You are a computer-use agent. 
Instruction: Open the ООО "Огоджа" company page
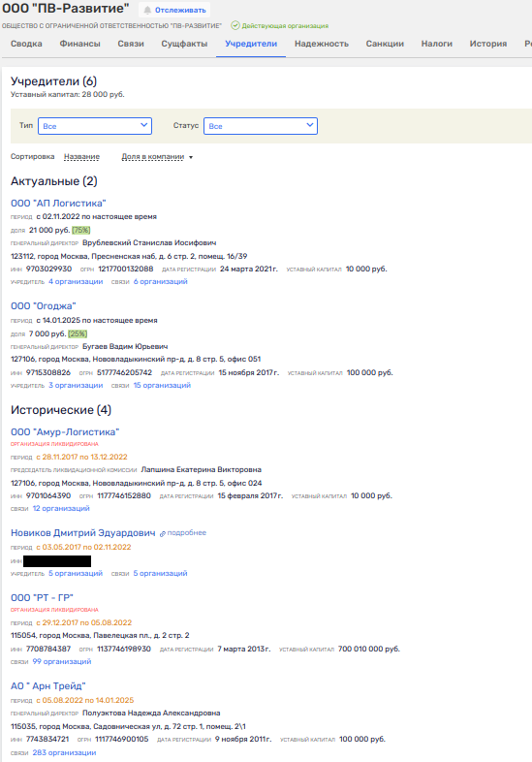click(44, 306)
